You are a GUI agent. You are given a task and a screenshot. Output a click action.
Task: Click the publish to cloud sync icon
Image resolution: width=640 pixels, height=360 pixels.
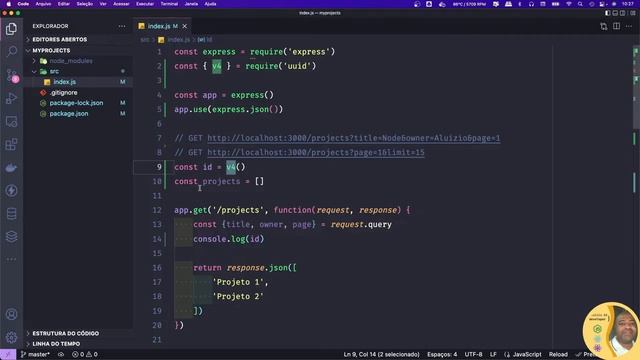(x=61, y=354)
